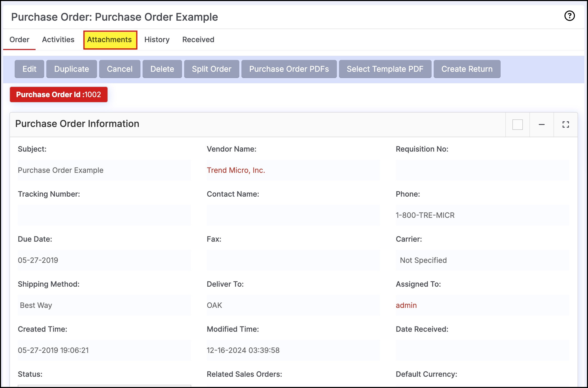Go to the History tab
The width and height of the screenshot is (588, 388).
point(157,40)
